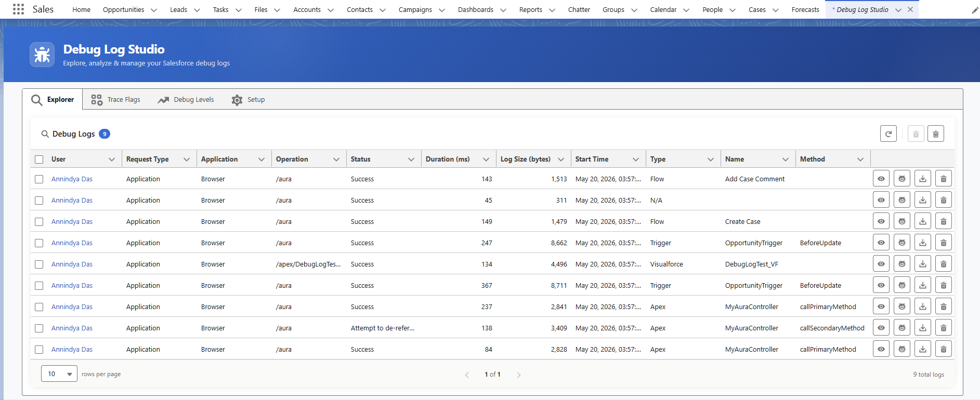Click the "1 of 1" page indicator

pos(492,374)
